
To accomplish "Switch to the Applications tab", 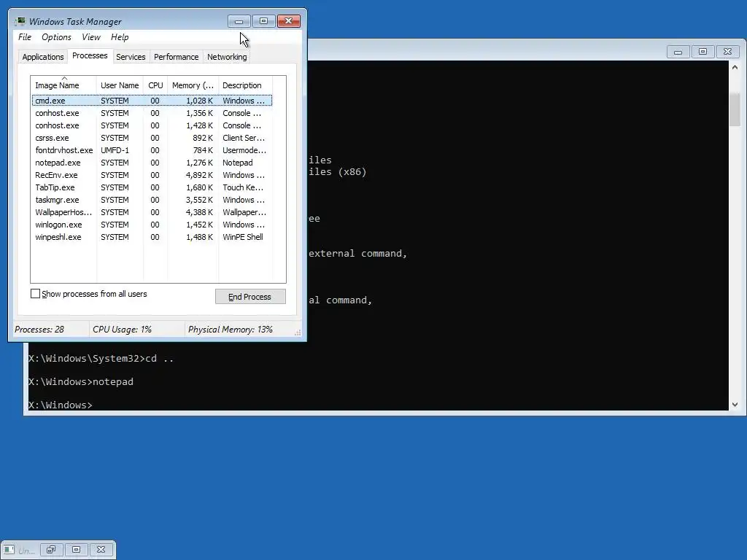I will tap(43, 57).
